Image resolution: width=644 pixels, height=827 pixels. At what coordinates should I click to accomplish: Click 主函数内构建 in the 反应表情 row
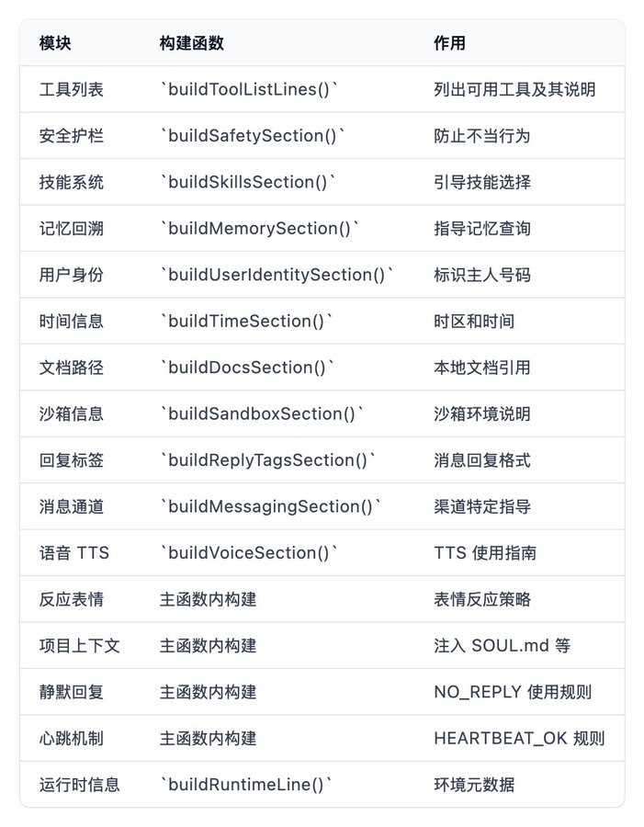(208, 599)
